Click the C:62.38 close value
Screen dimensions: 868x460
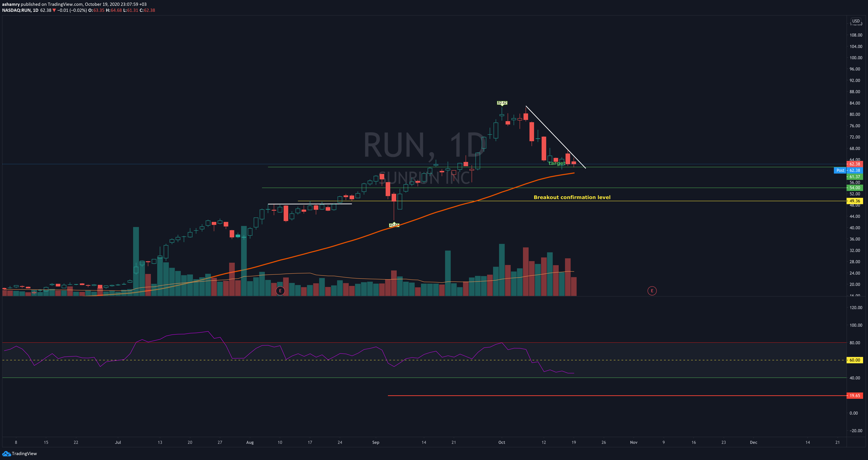coord(147,10)
